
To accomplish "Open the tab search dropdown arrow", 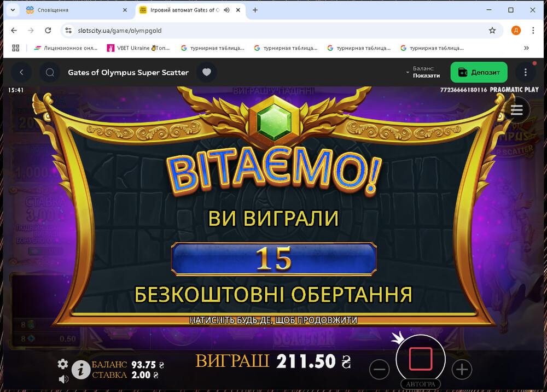I will 13,10.
